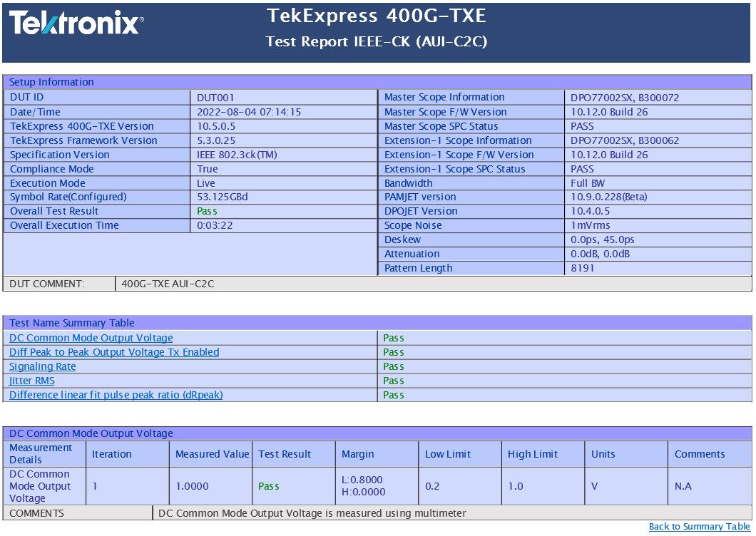Click the Overall Test Result Pass value

pyautogui.click(x=207, y=211)
